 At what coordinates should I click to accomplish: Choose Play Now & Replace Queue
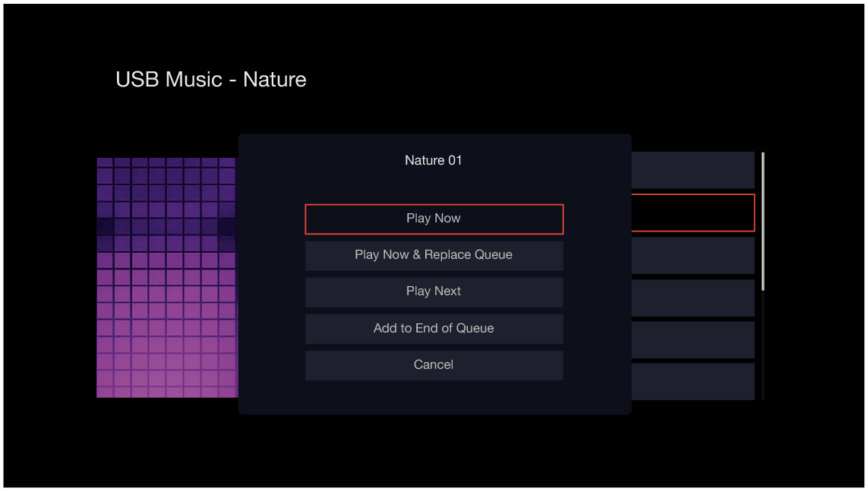pyautogui.click(x=434, y=255)
